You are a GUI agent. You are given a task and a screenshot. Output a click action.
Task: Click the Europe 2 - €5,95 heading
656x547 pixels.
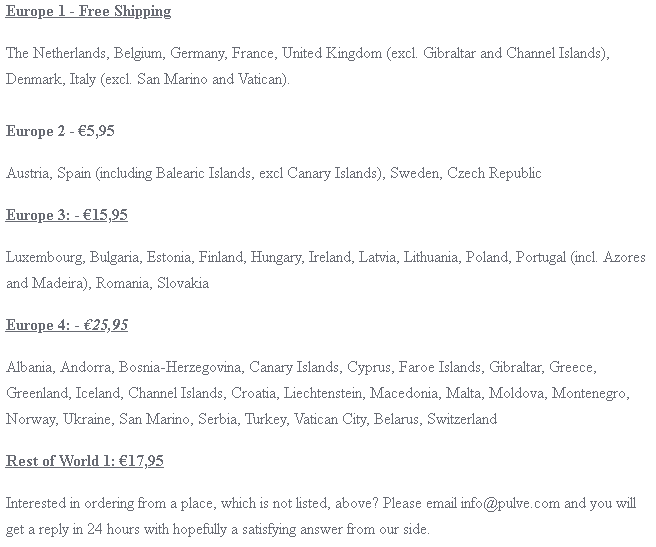60,131
